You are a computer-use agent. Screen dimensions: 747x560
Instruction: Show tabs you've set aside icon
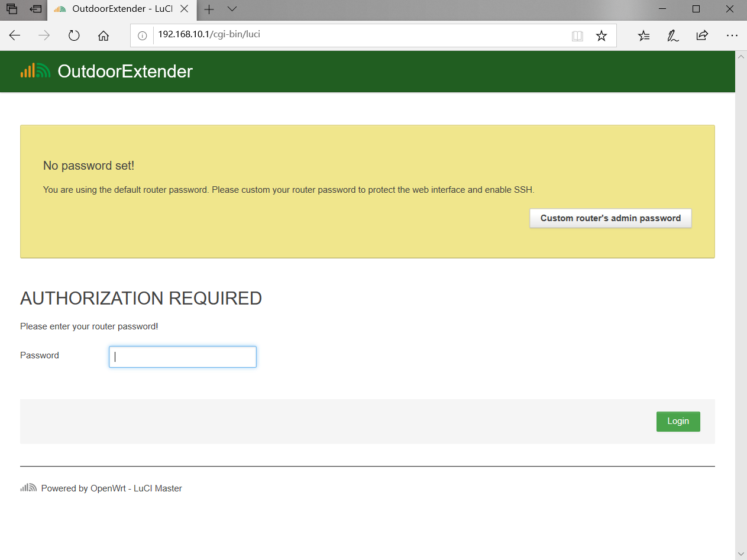click(x=12, y=9)
